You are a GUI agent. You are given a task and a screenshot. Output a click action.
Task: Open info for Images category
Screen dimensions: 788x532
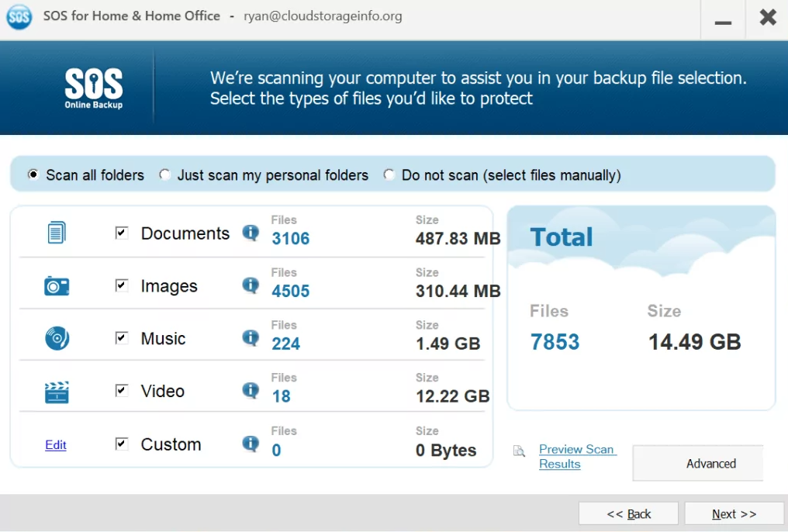click(x=251, y=285)
